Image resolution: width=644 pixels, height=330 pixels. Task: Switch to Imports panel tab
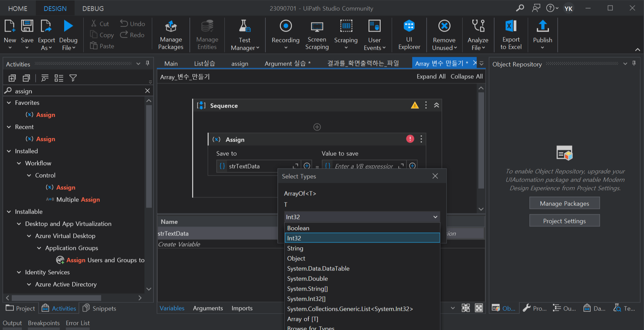[x=242, y=308]
